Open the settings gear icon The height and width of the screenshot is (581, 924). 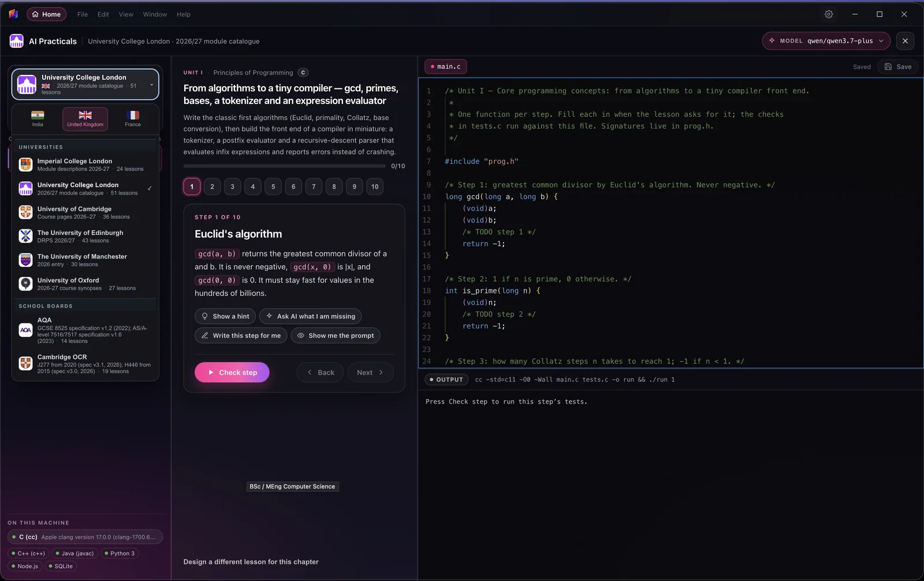point(829,14)
